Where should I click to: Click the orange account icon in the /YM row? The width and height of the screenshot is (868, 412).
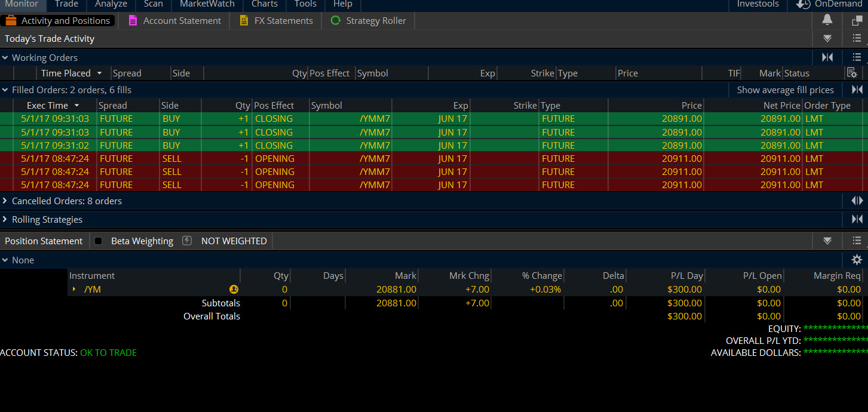pos(234,289)
